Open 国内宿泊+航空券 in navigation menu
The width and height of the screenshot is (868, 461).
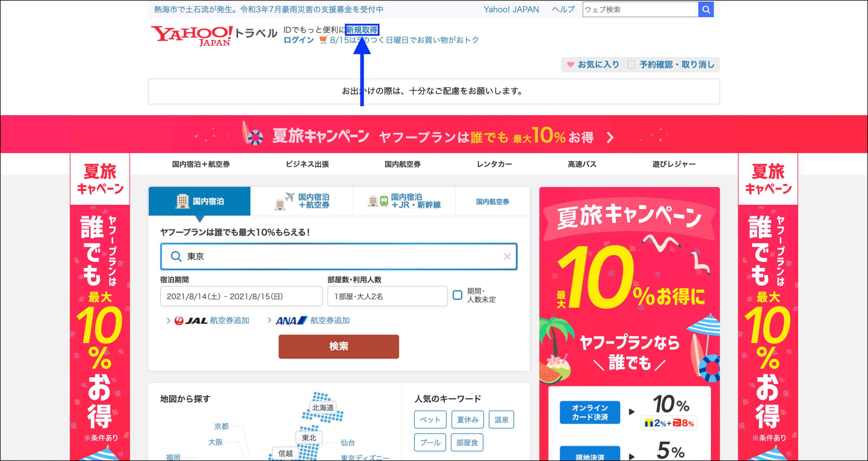(x=201, y=164)
